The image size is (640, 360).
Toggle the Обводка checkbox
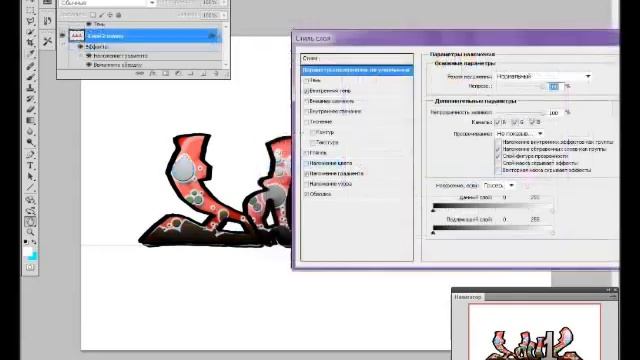coord(306,194)
